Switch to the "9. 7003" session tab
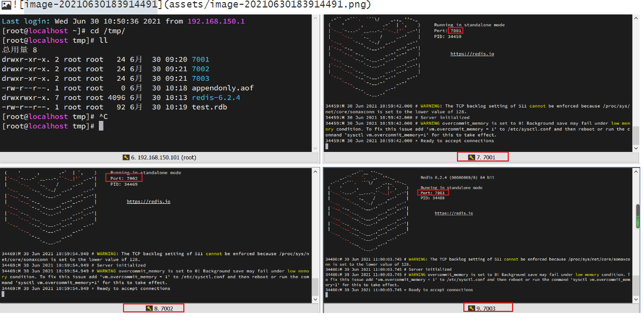This screenshot has height=321, width=644. [482, 308]
